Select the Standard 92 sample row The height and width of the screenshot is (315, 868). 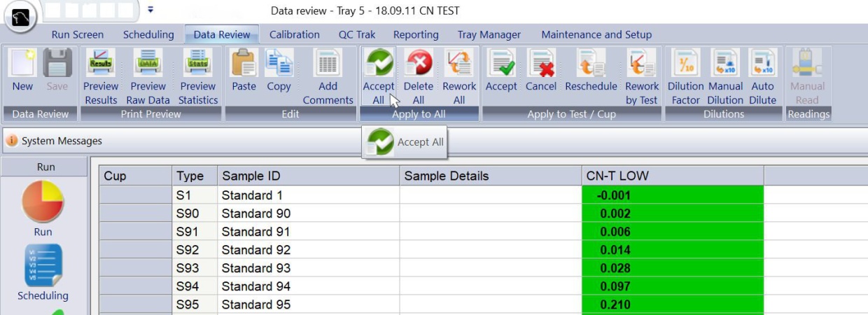click(x=256, y=250)
